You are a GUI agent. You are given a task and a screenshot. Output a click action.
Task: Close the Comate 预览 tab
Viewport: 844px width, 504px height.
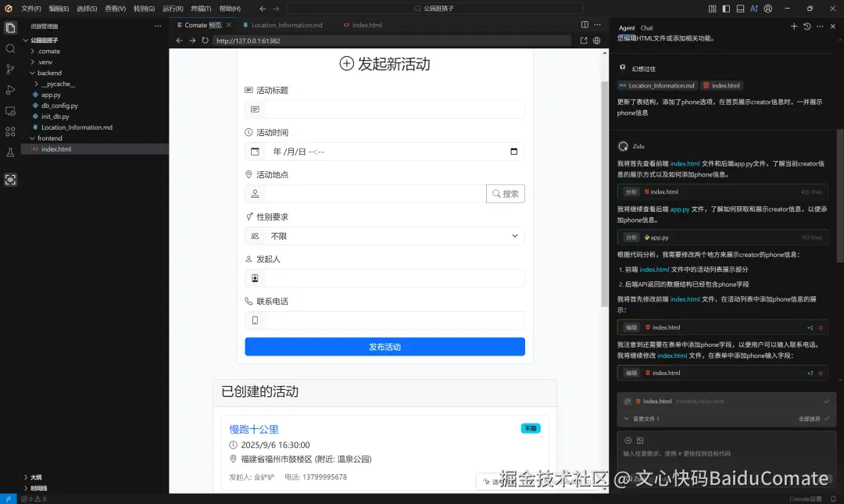(229, 25)
